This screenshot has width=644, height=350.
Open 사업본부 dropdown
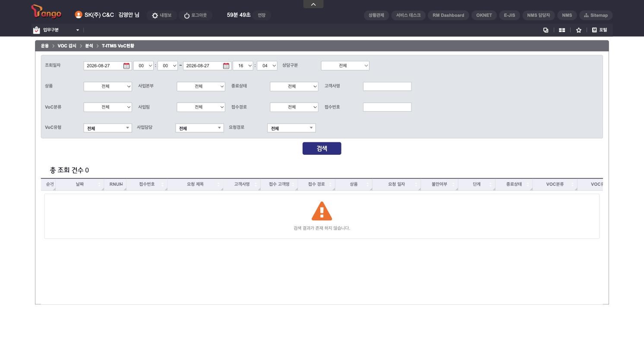(201, 87)
